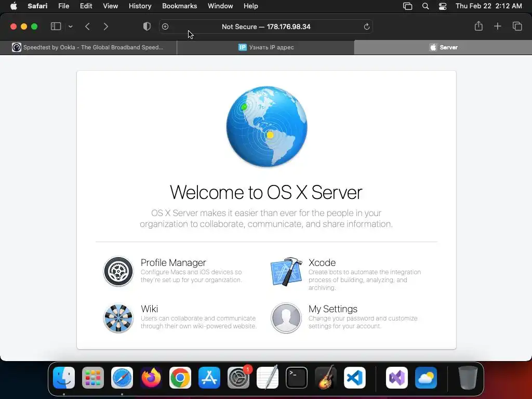
Task: Toggle the Safari sidebar button
Action: 56,26
